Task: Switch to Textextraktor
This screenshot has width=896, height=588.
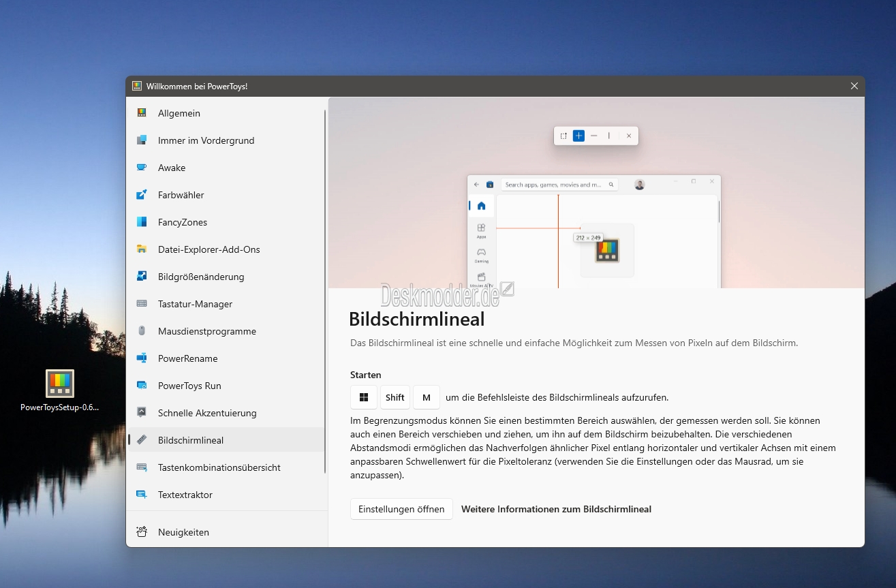Action: tap(226, 495)
